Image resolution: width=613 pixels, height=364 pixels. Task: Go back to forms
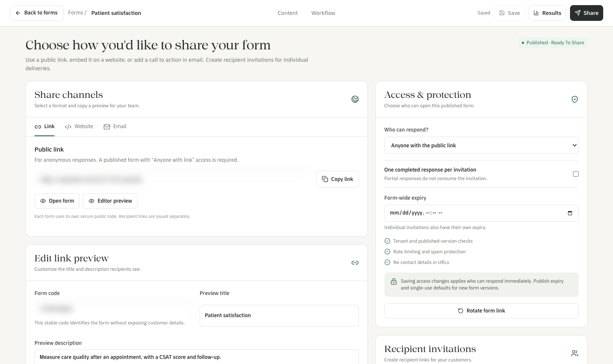coord(37,13)
